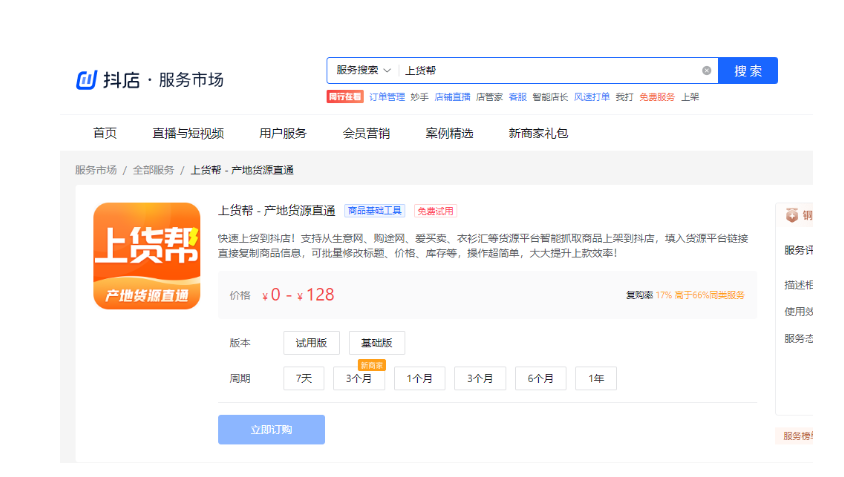Go to 服务市场 breadcrumb link
Viewport: 844px width, 477px height.
click(x=96, y=170)
